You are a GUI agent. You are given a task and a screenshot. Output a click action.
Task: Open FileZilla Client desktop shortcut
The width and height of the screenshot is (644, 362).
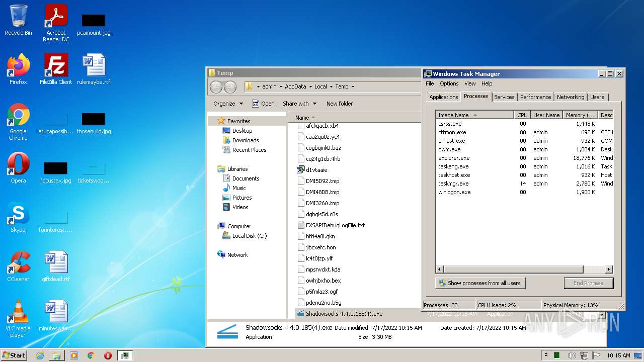[56, 69]
